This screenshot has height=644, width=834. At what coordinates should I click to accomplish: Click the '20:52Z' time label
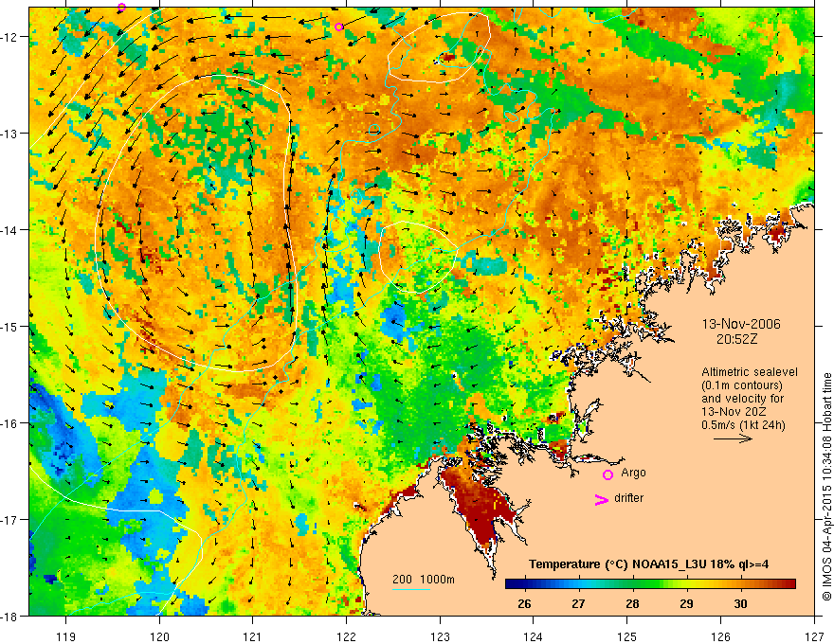(x=736, y=339)
